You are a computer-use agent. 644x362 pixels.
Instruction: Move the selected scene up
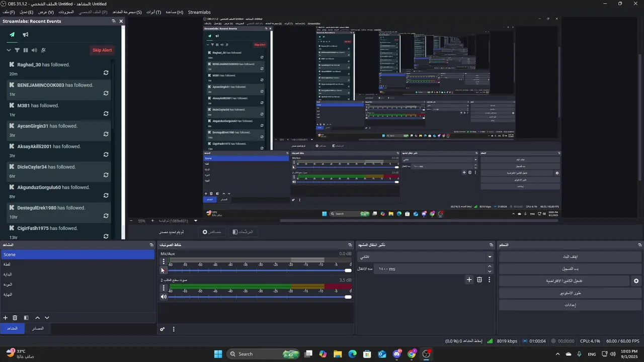[37, 318]
